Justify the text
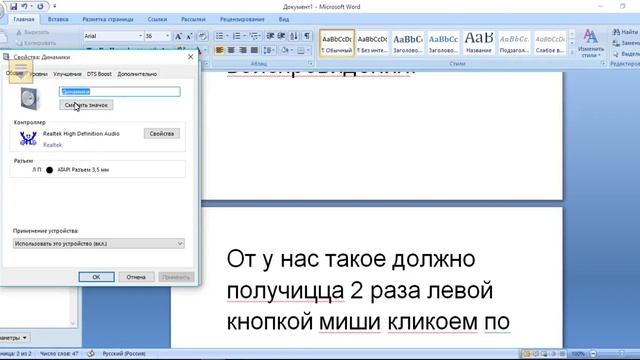This screenshot has width=640, height=360. (x=254, y=50)
